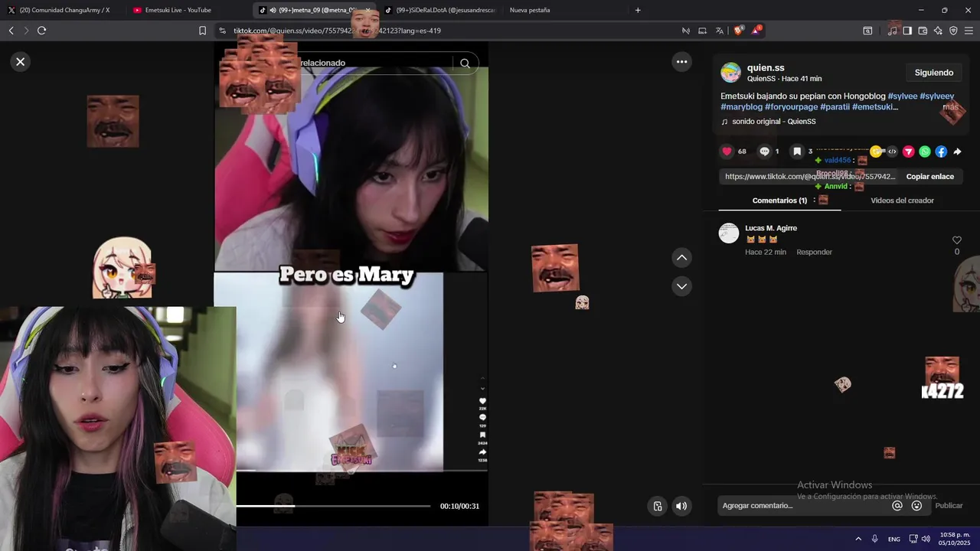980x551 pixels.
Task: Open a new browser tab plus button
Action: 638,10
